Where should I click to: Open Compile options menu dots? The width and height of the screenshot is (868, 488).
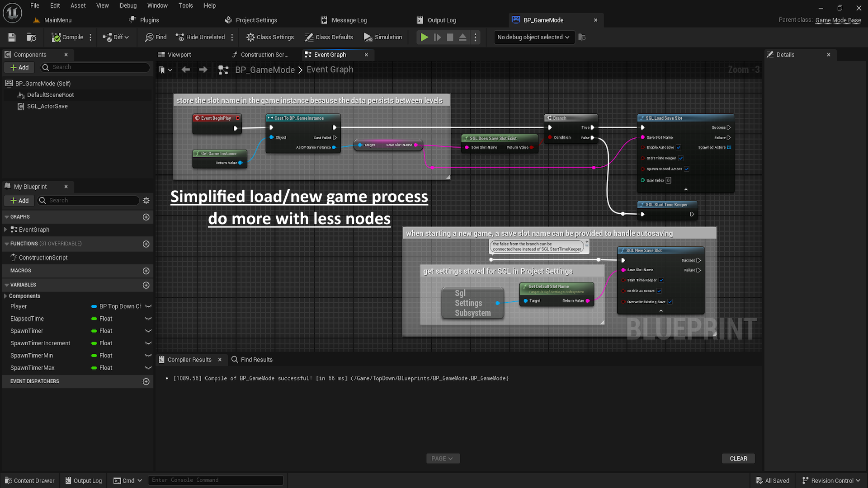pyautogui.click(x=90, y=38)
